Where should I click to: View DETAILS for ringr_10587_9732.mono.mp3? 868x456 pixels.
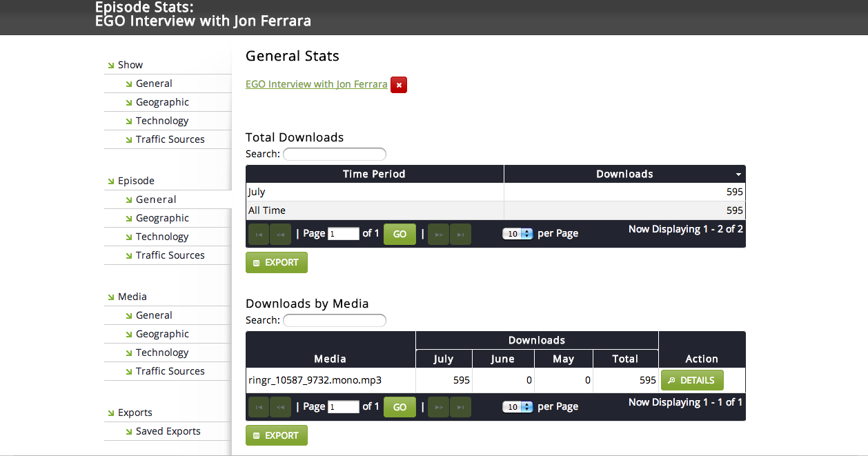tap(692, 380)
